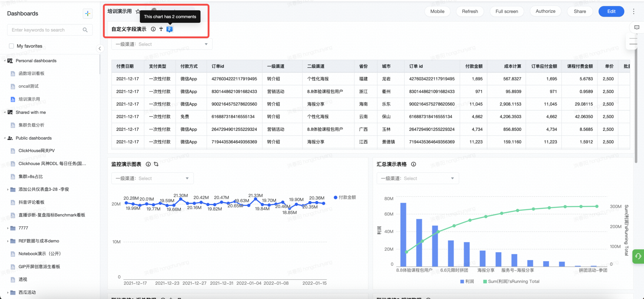Image resolution: width=644 pixels, height=299 pixels.
Task: Open 直播诊断-复盘指标Benchmark看板
Action: [52, 215]
